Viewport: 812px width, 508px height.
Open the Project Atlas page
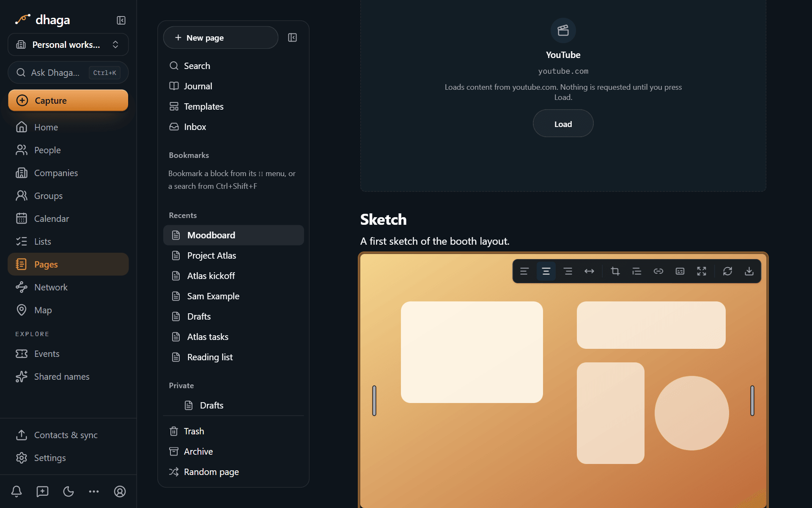pos(233,255)
